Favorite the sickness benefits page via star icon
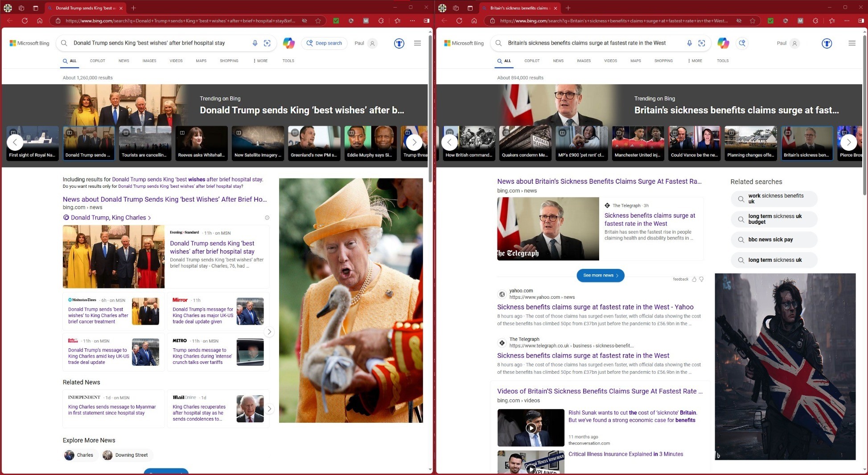Image resolution: width=868 pixels, height=475 pixels. pos(753,21)
